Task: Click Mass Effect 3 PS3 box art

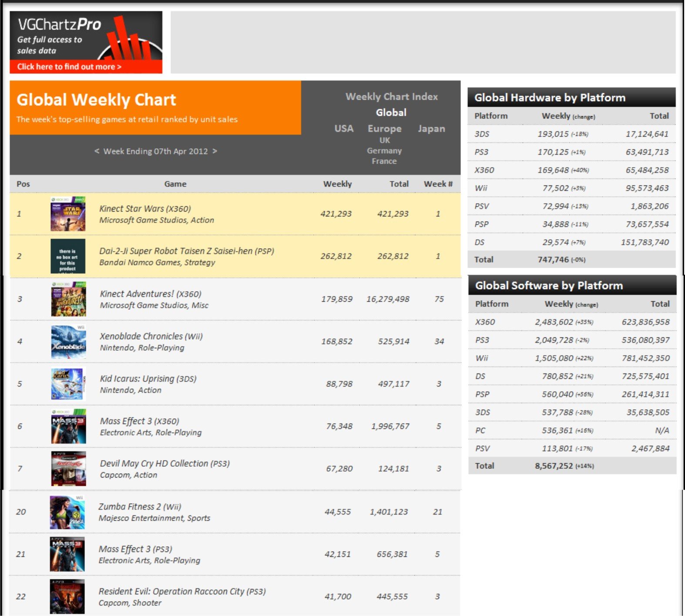Action: (x=67, y=554)
